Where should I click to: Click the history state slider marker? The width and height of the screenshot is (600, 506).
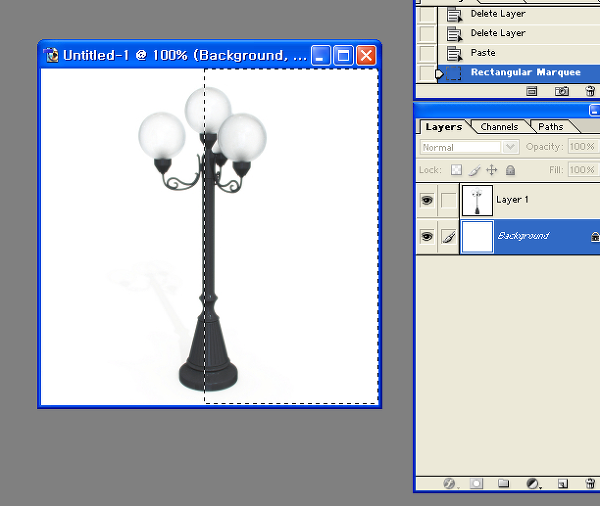pos(439,73)
